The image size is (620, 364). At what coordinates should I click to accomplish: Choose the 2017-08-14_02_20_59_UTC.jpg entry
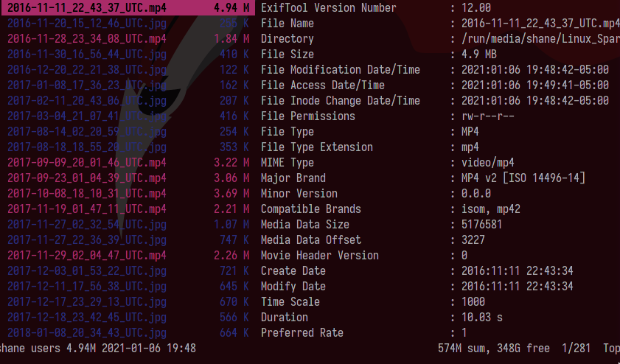tap(87, 132)
